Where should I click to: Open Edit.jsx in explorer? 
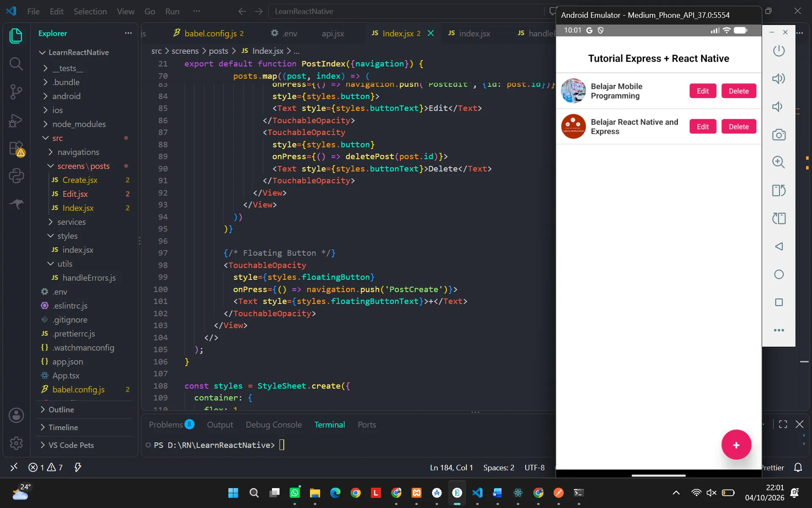(x=75, y=194)
